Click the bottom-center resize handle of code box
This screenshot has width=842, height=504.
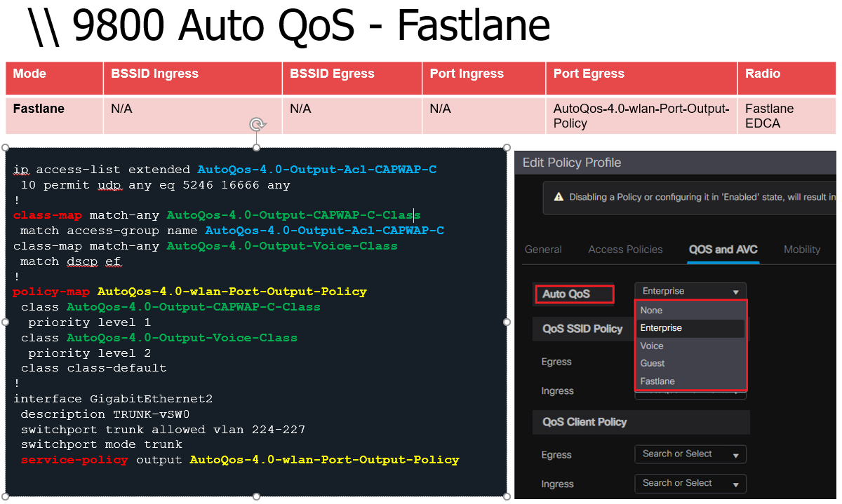256,496
